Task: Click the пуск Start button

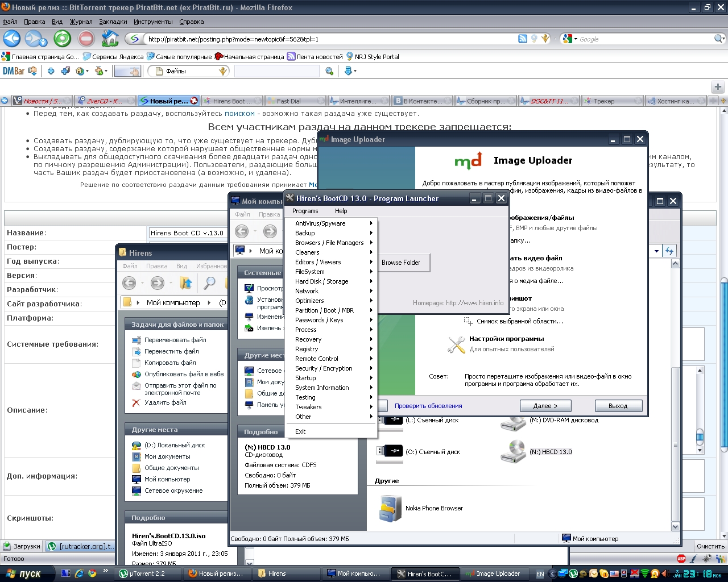Action: 27,573
